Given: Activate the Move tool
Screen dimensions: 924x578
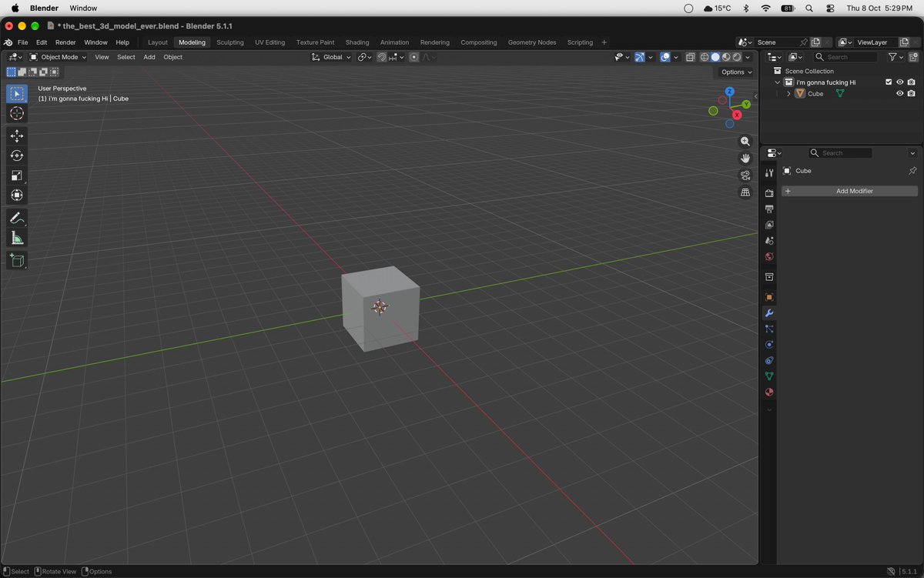Looking at the screenshot, I should coord(17,136).
